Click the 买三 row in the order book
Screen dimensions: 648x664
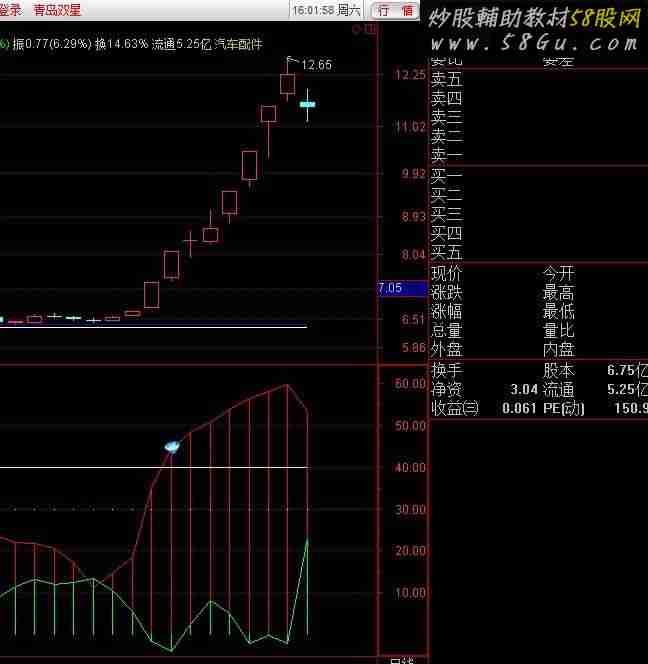tap(446, 214)
